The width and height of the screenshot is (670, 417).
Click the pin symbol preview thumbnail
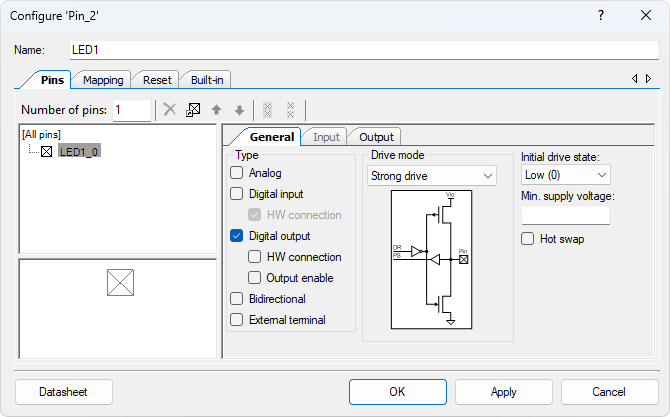tap(120, 284)
